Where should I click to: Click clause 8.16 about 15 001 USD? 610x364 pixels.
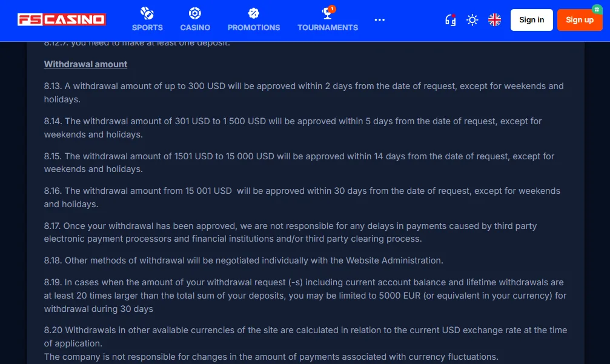(x=302, y=197)
